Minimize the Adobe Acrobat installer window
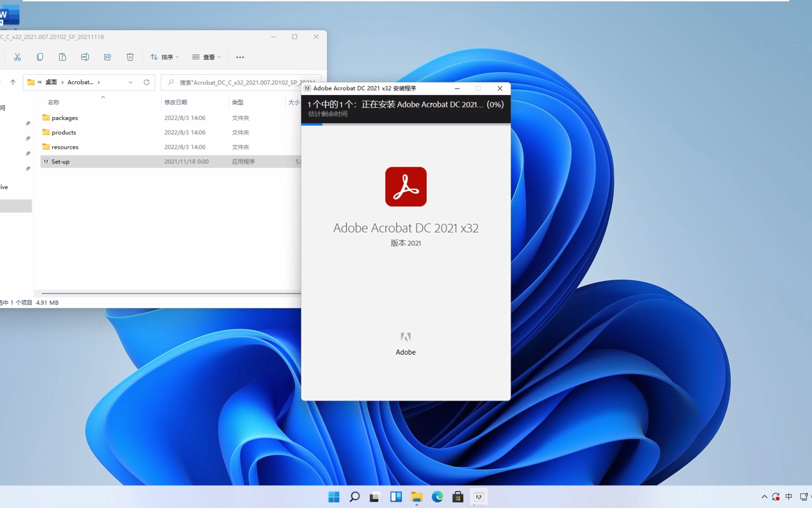 tap(457, 88)
